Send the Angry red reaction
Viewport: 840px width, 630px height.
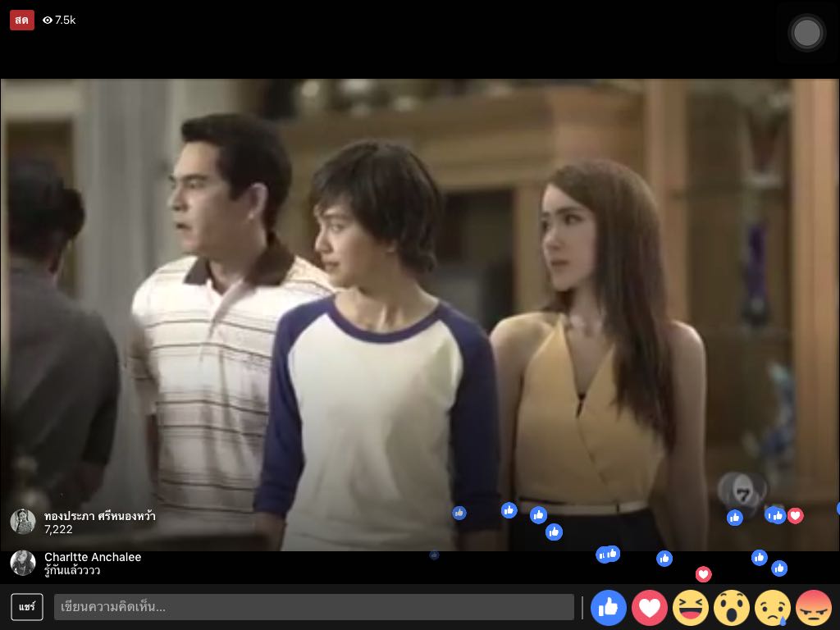(814, 608)
